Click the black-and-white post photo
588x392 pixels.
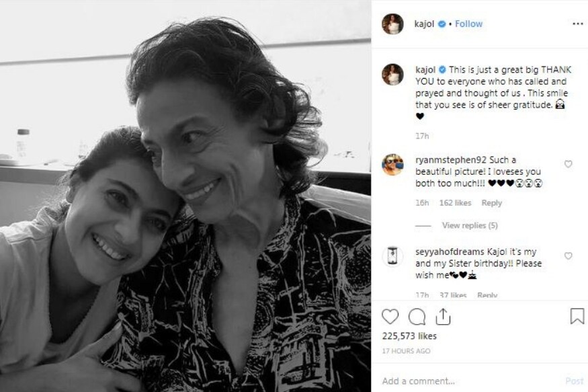click(185, 196)
